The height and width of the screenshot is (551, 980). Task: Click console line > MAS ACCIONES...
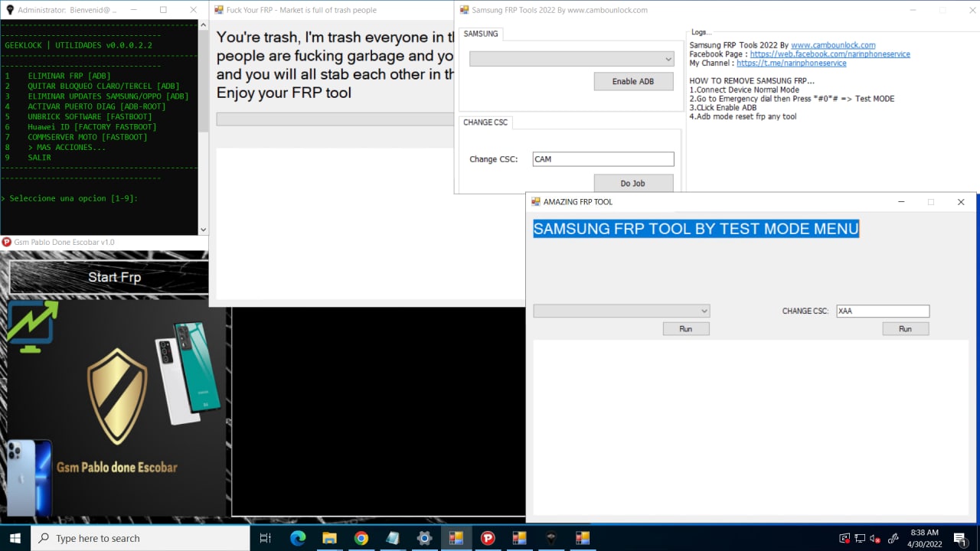pyautogui.click(x=67, y=147)
